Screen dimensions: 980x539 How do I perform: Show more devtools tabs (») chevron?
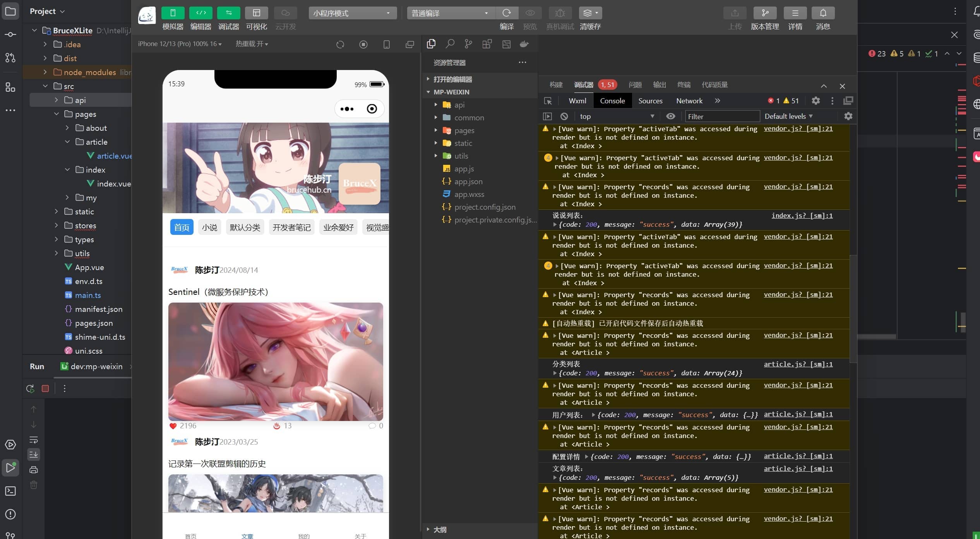click(x=717, y=101)
